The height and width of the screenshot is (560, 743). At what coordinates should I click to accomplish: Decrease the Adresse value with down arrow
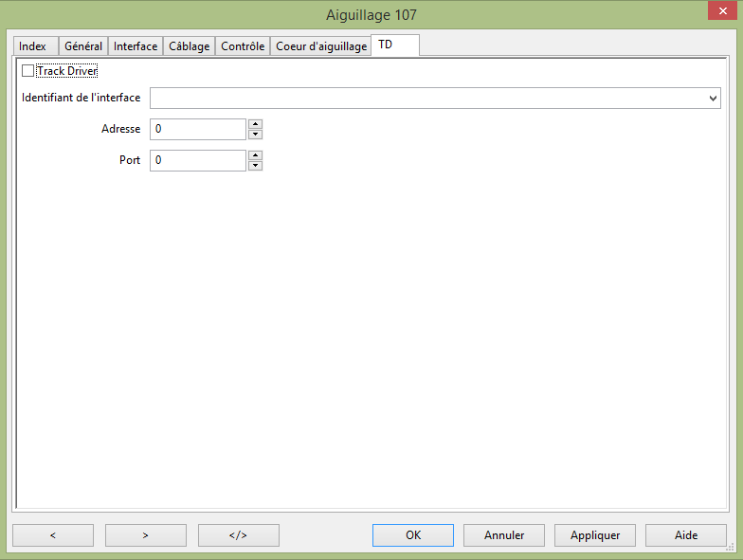[255, 135]
